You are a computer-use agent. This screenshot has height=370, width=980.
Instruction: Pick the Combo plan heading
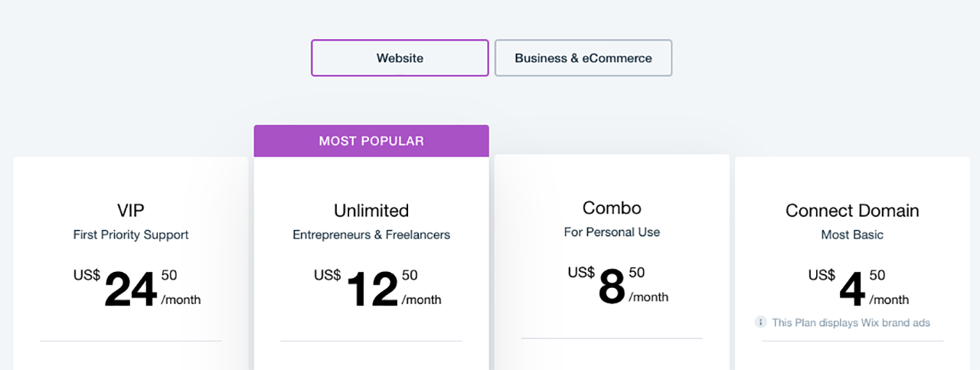[612, 208]
